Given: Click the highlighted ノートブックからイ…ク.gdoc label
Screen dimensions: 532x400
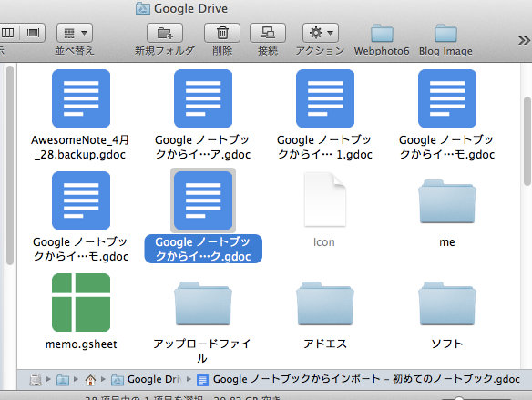Looking at the screenshot, I should [203, 249].
